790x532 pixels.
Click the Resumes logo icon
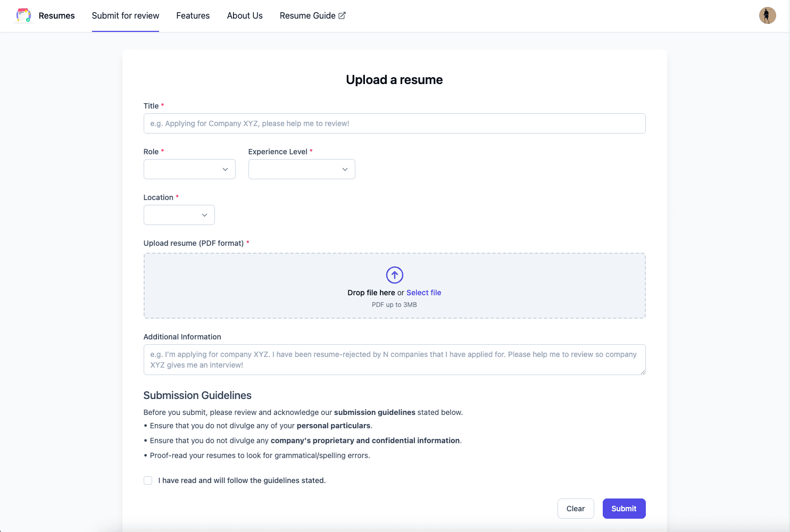[x=23, y=15]
